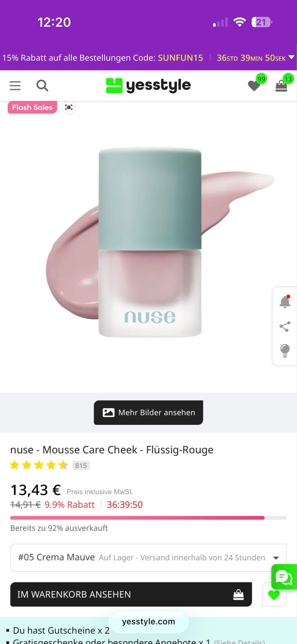
Task: Expand the promo banner arrow
Action: tap(291, 57)
